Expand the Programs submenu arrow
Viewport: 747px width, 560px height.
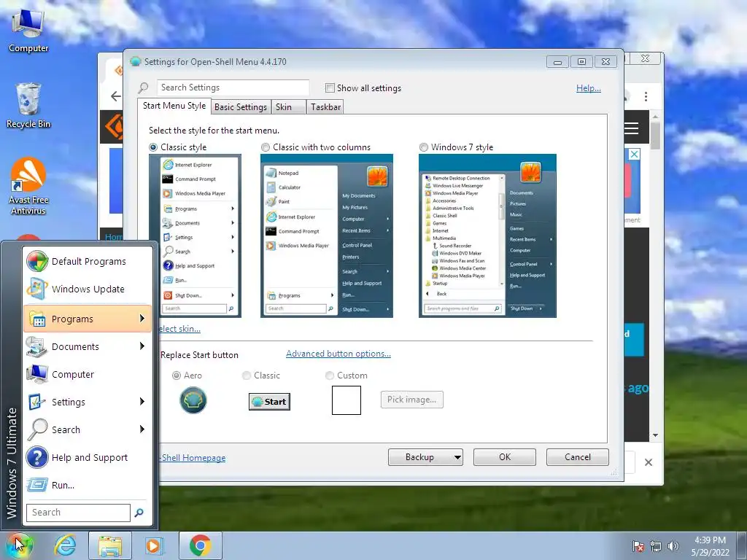pyautogui.click(x=142, y=319)
